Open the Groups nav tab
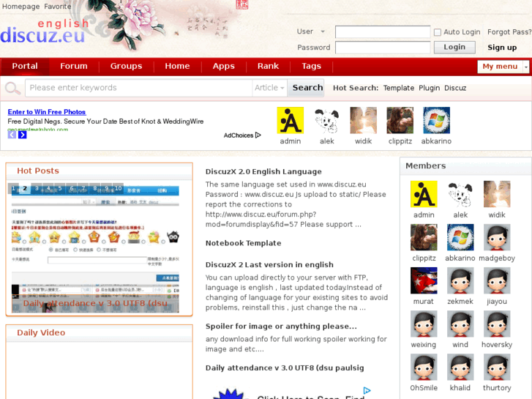 click(126, 66)
